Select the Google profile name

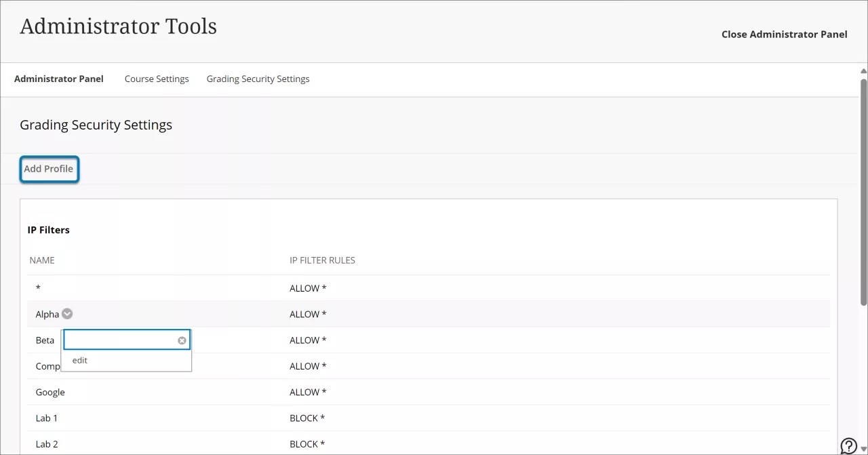pos(50,392)
